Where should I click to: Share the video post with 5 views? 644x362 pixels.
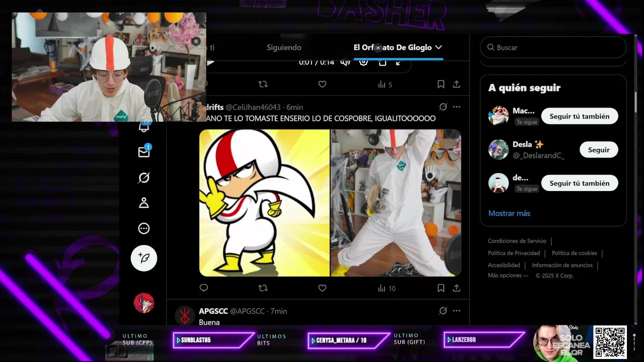point(456,84)
